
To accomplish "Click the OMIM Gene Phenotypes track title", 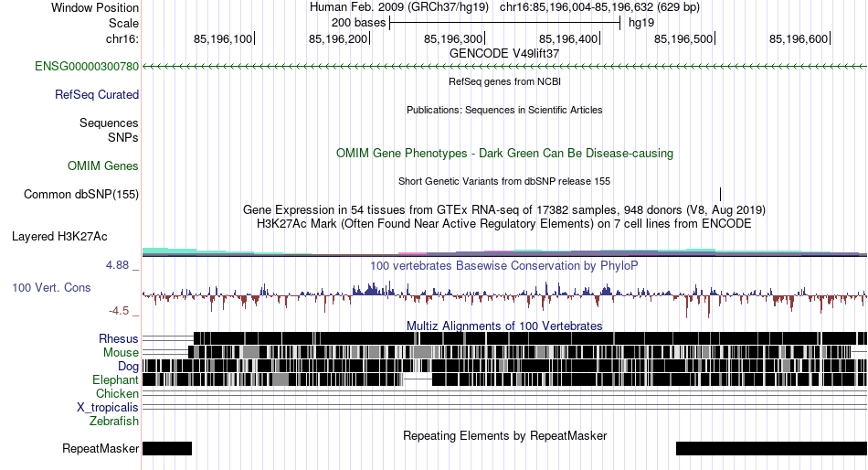I will pyautogui.click(x=504, y=154).
